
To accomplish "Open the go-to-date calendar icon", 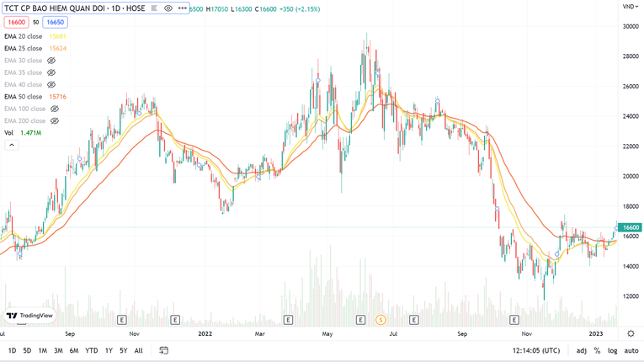I will [163, 350].
